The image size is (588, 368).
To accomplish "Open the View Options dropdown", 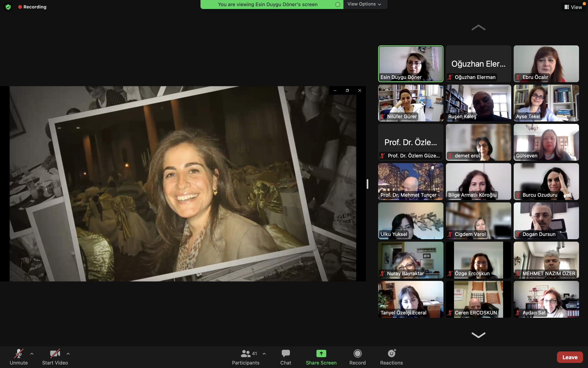I will click(364, 4).
